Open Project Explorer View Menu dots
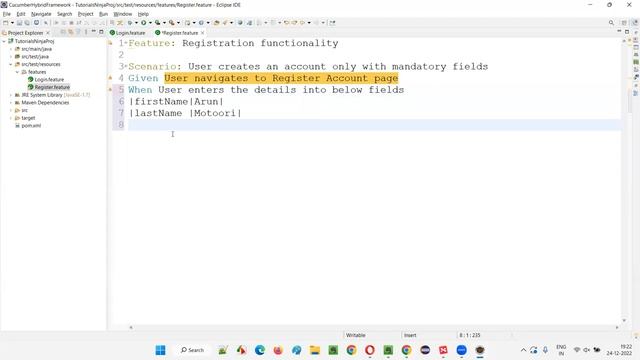The width and height of the screenshot is (640, 360). tap(86, 32)
